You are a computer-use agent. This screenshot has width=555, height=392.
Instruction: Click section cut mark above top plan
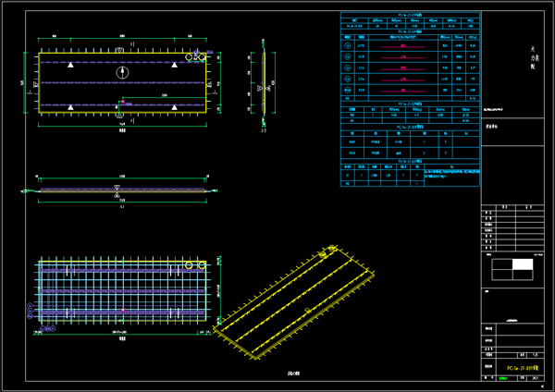tap(131, 44)
